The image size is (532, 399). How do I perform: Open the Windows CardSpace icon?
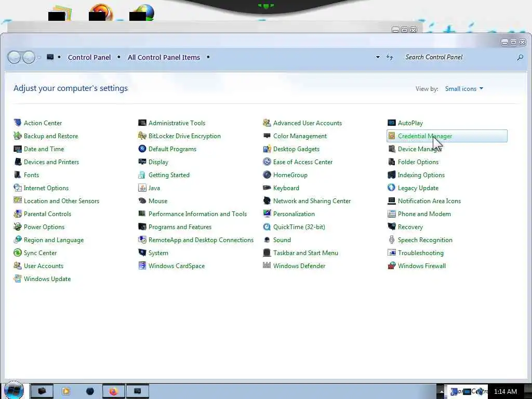(142, 265)
